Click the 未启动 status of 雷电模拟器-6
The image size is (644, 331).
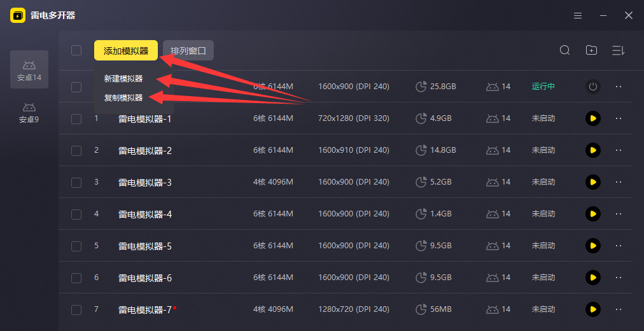tap(543, 278)
